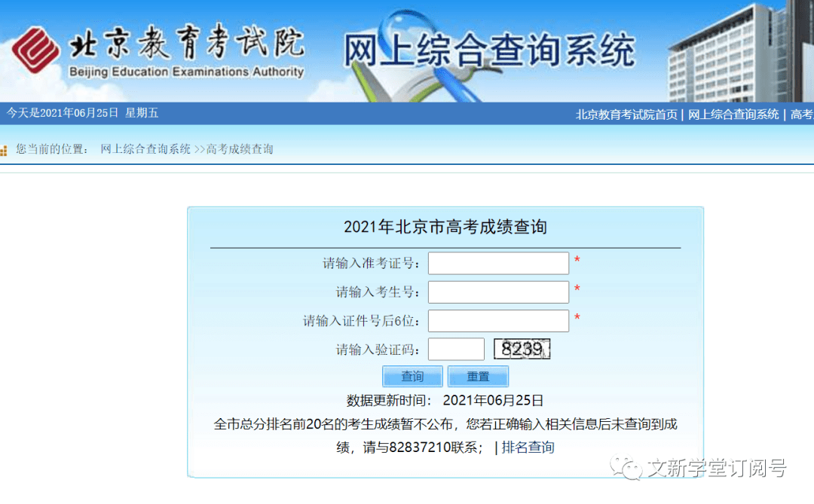Click the small orange breadcrumb location icon
The width and height of the screenshot is (814, 504).
[x=4, y=151]
